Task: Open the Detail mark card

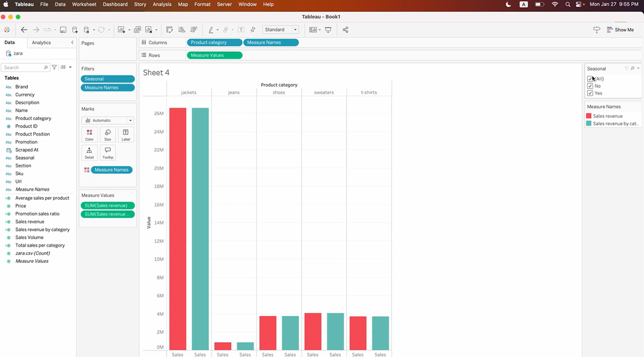Action: pyautogui.click(x=89, y=153)
